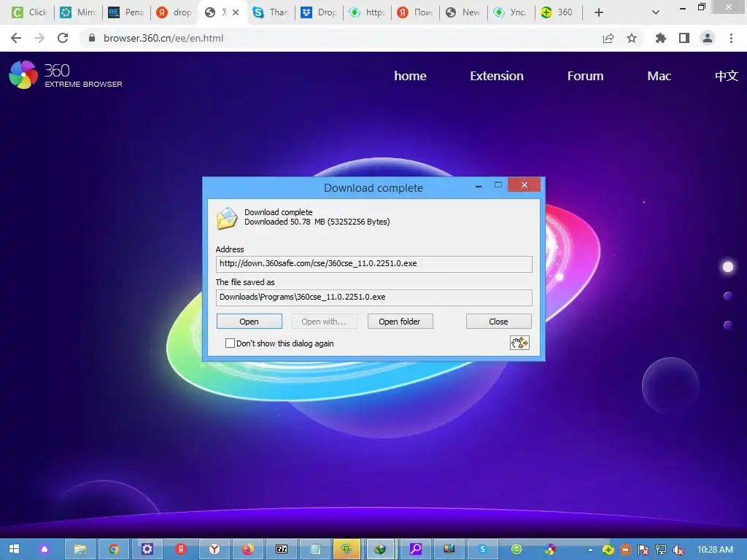Screen dimensions: 747x560
Task: Click the network tray icon
Action: (661, 550)
